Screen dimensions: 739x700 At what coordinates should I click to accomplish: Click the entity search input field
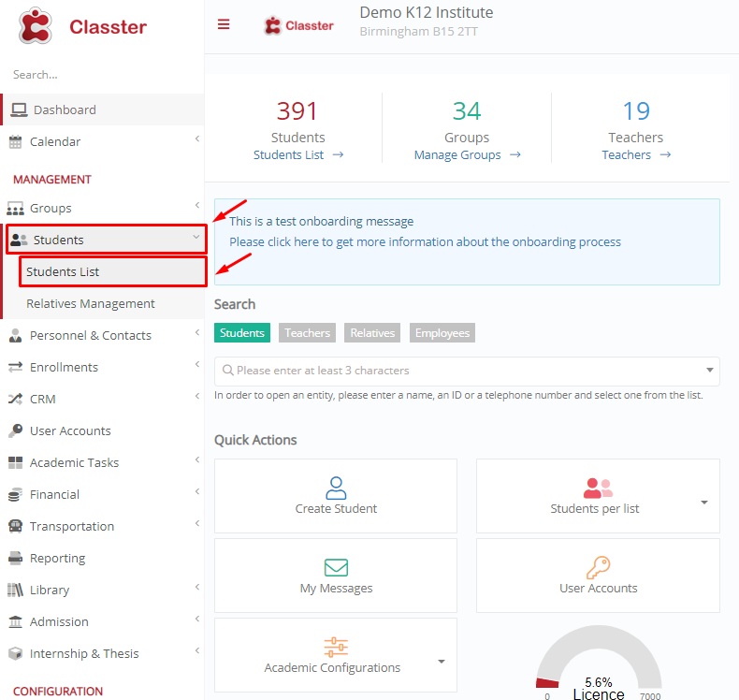[x=467, y=371]
